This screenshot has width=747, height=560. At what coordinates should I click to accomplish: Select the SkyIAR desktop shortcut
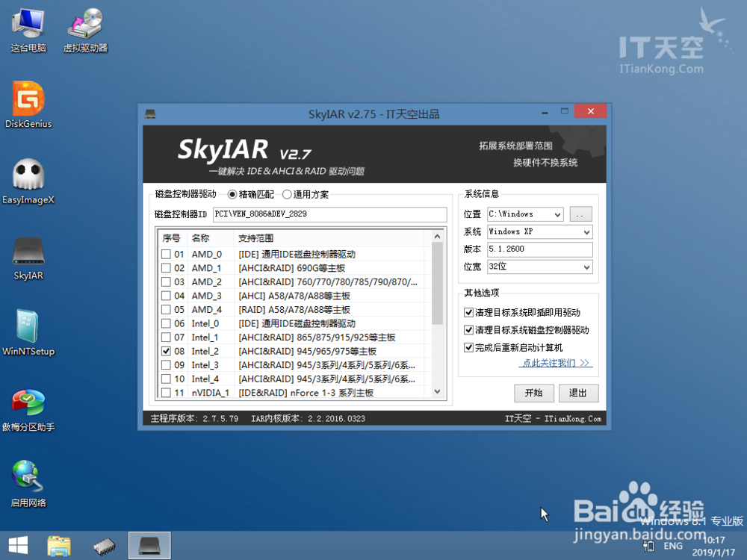coord(28,258)
